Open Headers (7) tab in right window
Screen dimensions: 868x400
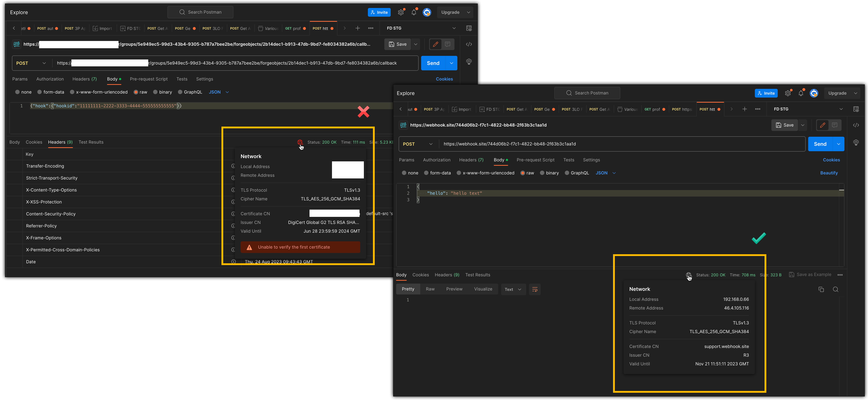(471, 160)
